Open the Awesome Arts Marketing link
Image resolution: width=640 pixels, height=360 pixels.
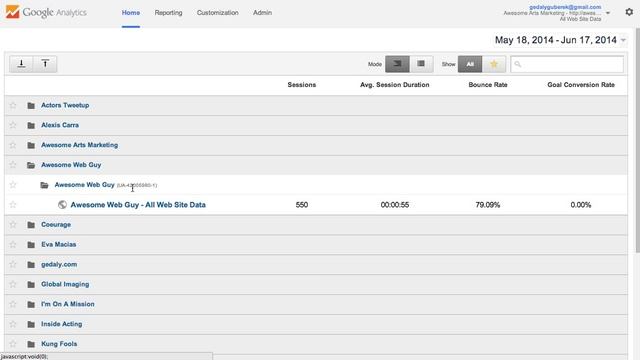point(80,145)
